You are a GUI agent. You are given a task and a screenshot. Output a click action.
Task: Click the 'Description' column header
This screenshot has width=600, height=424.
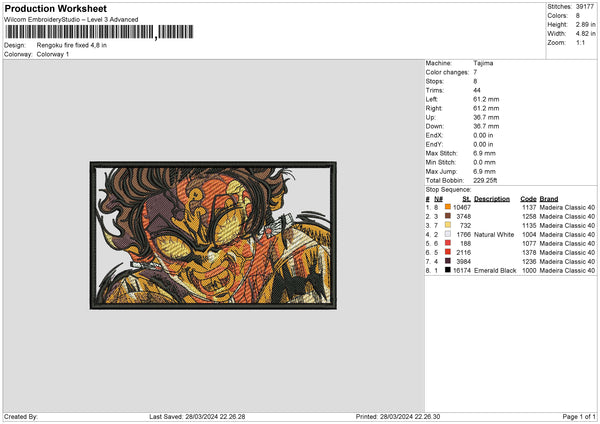pos(492,199)
